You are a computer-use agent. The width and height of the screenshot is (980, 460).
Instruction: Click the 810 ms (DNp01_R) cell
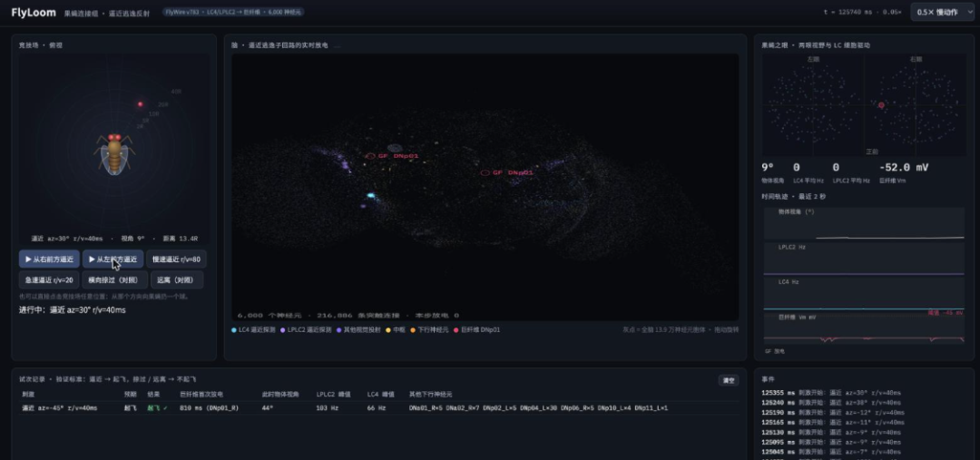pos(210,408)
